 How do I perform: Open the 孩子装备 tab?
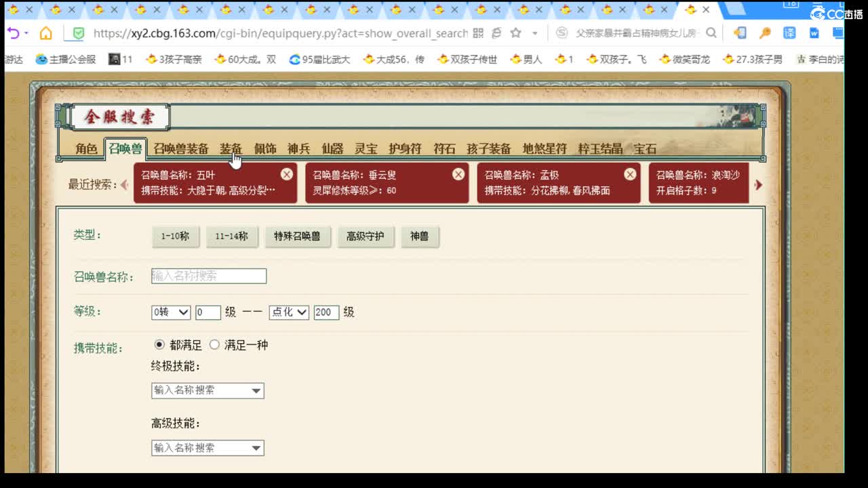pyautogui.click(x=489, y=148)
